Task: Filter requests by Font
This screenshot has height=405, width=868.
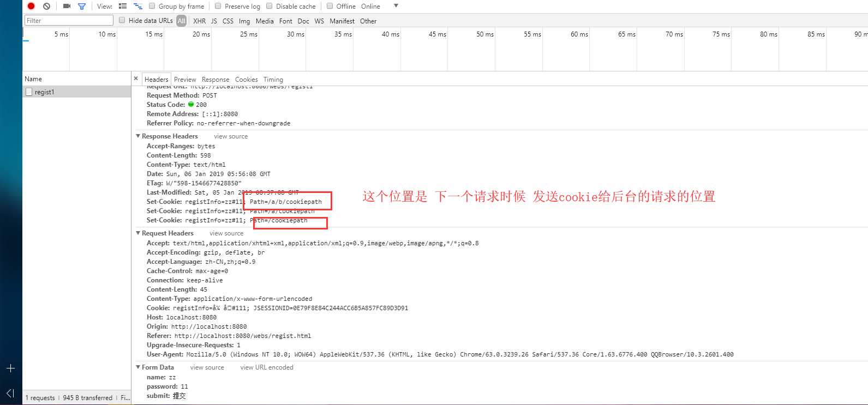Action: click(286, 21)
